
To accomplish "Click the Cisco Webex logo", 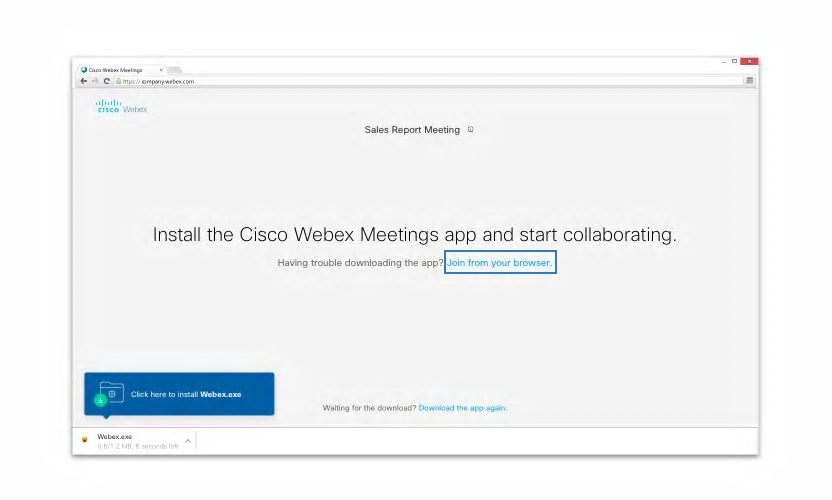I will [122, 106].
